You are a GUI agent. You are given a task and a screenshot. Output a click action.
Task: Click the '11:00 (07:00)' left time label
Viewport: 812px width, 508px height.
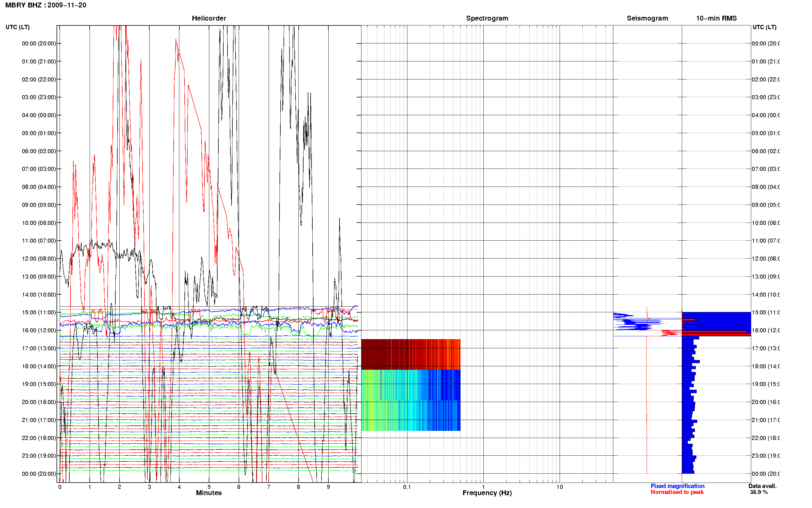tap(39, 241)
